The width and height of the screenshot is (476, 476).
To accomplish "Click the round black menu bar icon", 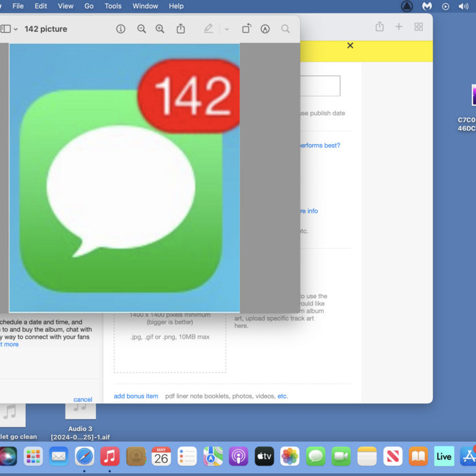I will click(x=407, y=6).
